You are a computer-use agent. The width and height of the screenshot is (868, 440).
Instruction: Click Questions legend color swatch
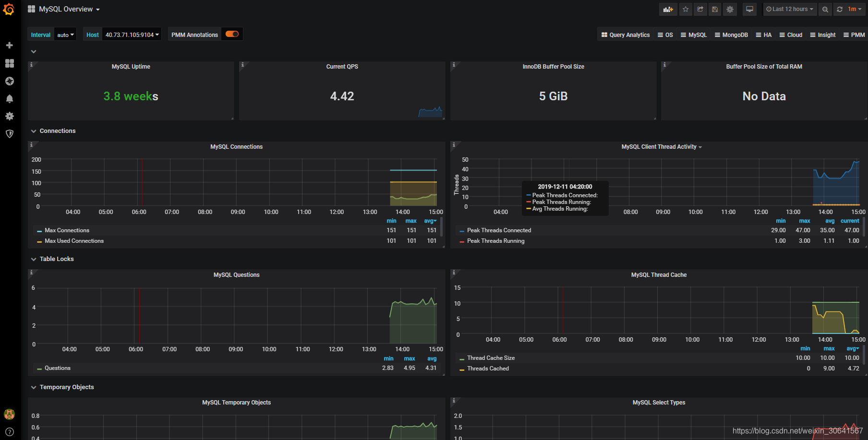(x=39, y=369)
